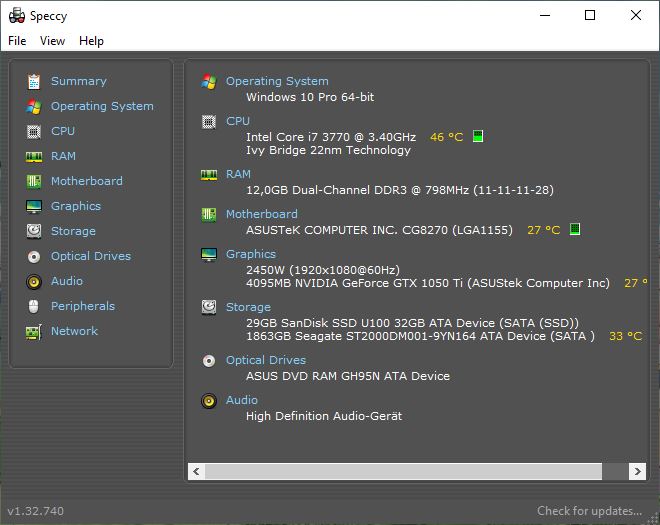Click the Seagate ST2000DM001 drive entry
Screen dimensions: 660x525
tap(420, 336)
